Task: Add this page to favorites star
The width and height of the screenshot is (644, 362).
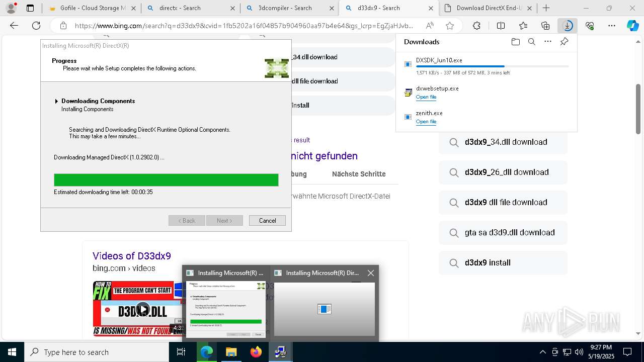Action: (x=450, y=26)
